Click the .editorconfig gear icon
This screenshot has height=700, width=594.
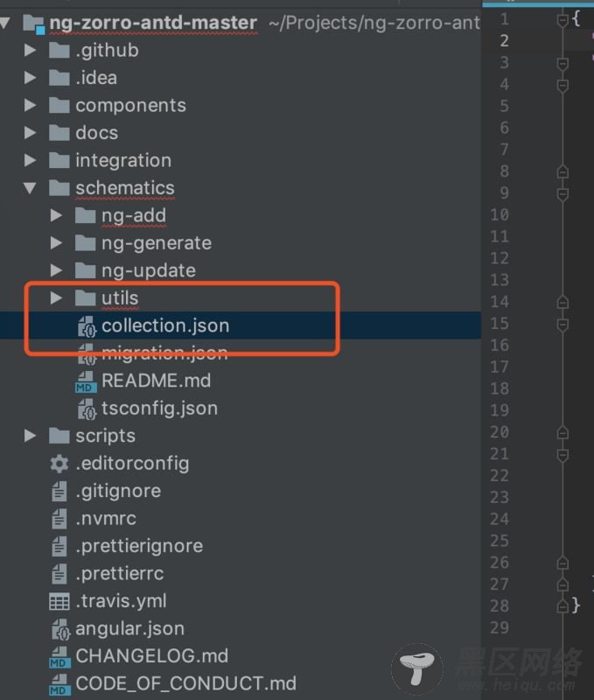click(59, 464)
